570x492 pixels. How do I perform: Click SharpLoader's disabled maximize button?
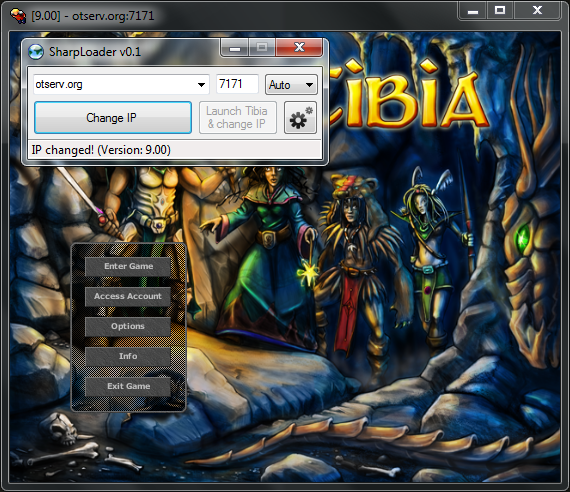(x=262, y=48)
